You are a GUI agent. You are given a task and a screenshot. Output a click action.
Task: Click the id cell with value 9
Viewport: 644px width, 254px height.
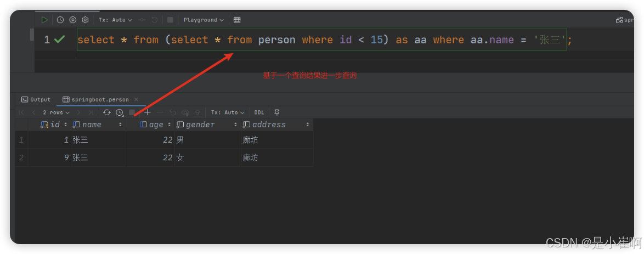click(50, 157)
